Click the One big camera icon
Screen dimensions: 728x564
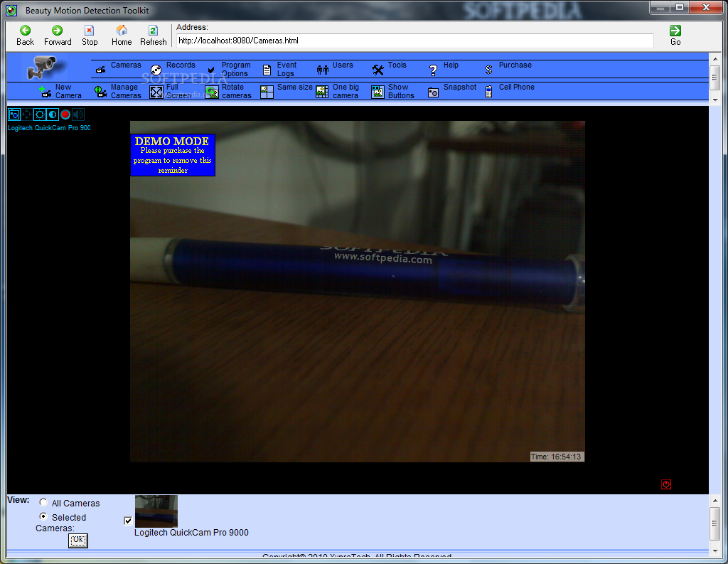pos(322,92)
